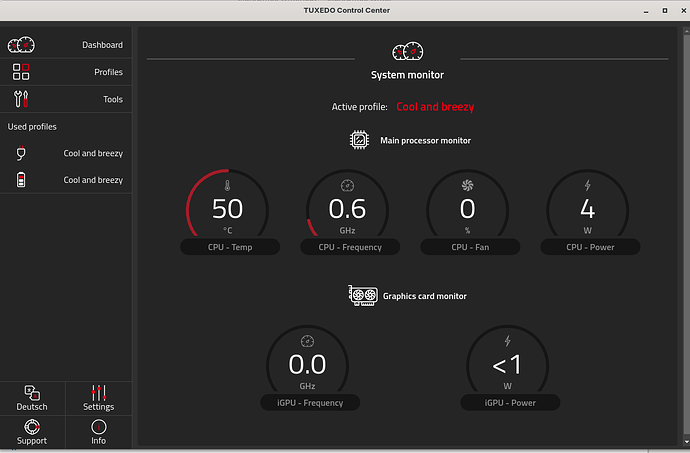Screen dimensions: 690x453
Task: Click the CPU - Frequency label
Action: pos(350,247)
